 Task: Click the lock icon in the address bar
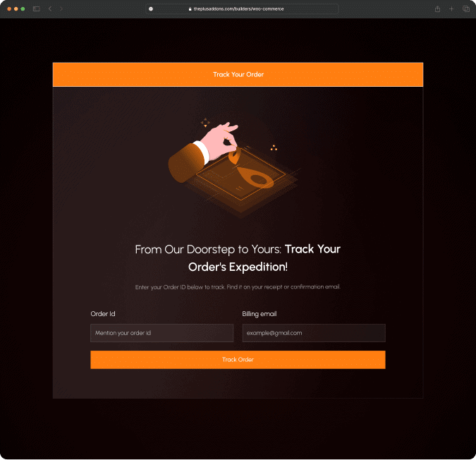[190, 8]
